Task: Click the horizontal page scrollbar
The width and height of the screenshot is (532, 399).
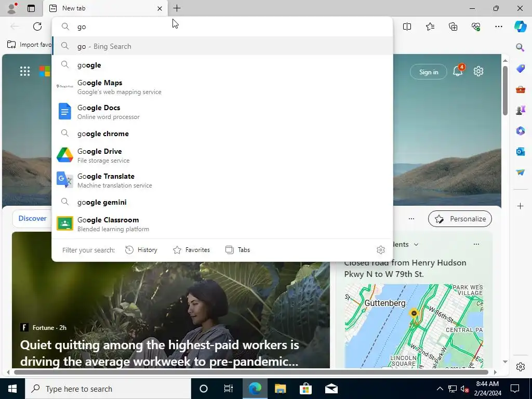Action: pos(251,372)
